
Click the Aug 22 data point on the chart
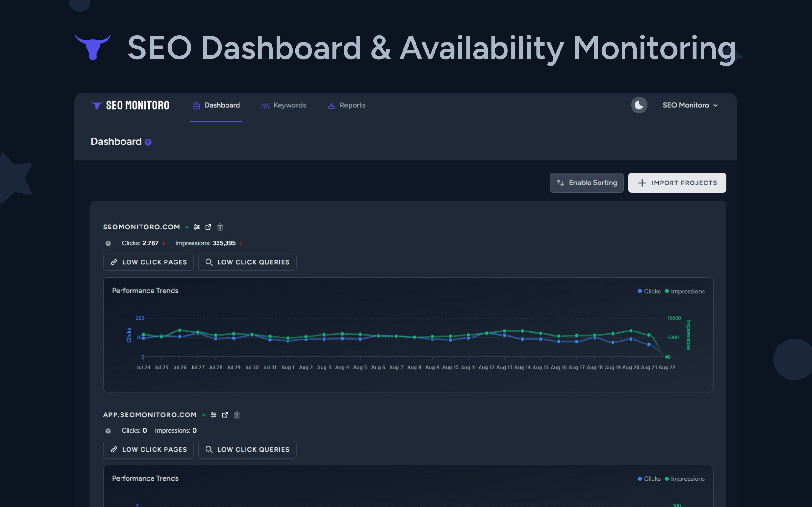coord(667,357)
